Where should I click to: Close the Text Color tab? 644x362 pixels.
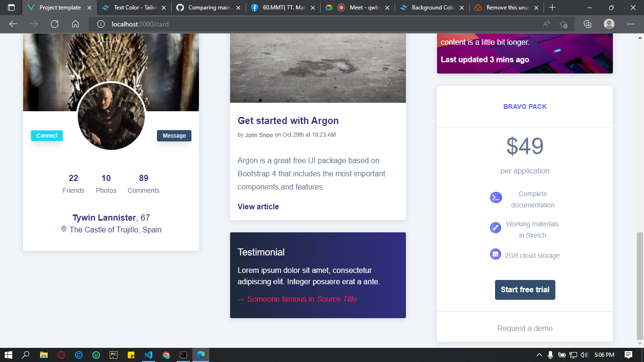[x=164, y=8]
